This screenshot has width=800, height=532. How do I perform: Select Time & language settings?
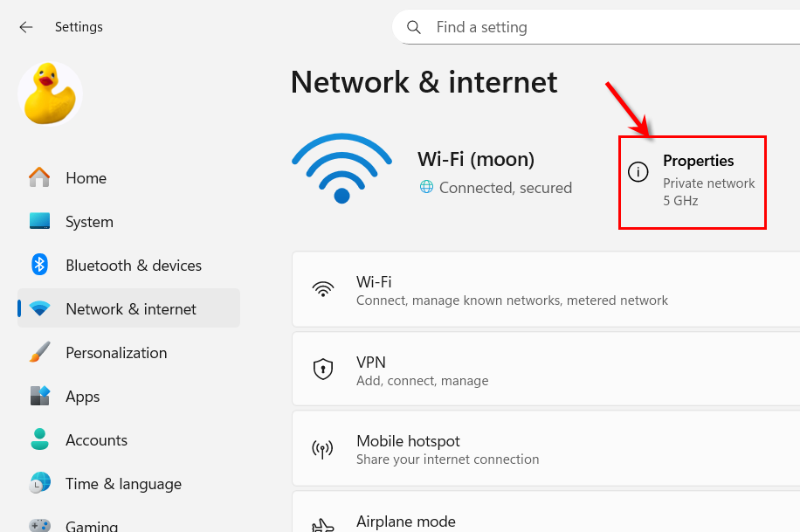point(123,484)
